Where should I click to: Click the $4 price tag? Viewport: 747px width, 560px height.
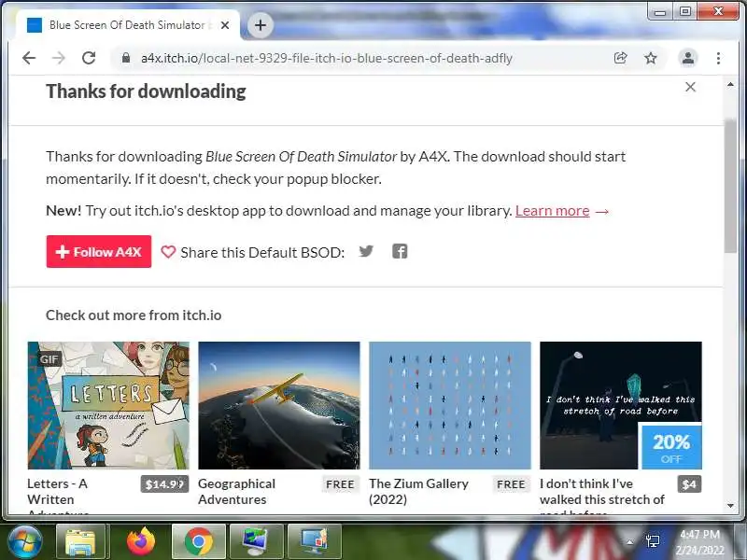[x=689, y=484]
